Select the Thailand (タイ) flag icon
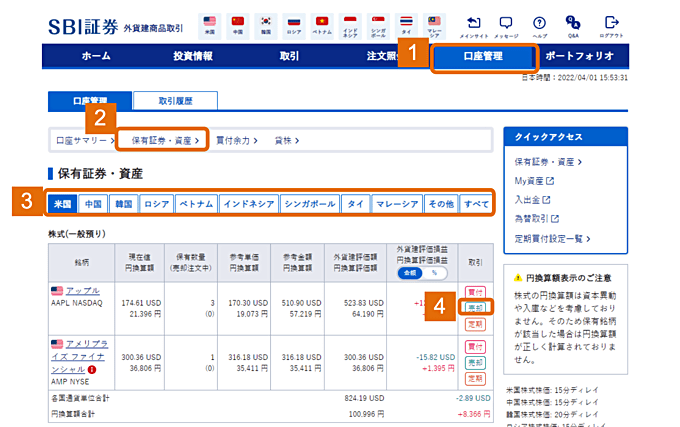Screen dimensions: 680x427 pyautogui.click(x=406, y=26)
